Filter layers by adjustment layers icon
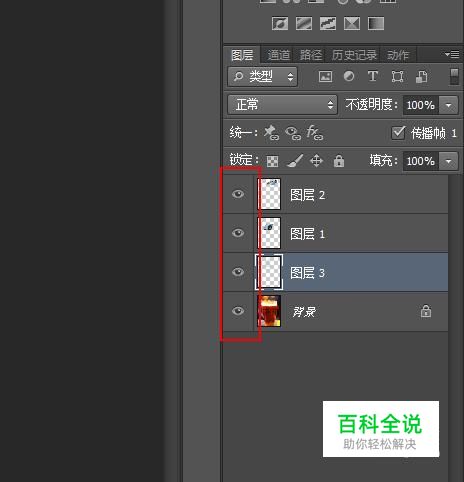The image size is (464, 482). pyautogui.click(x=349, y=77)
